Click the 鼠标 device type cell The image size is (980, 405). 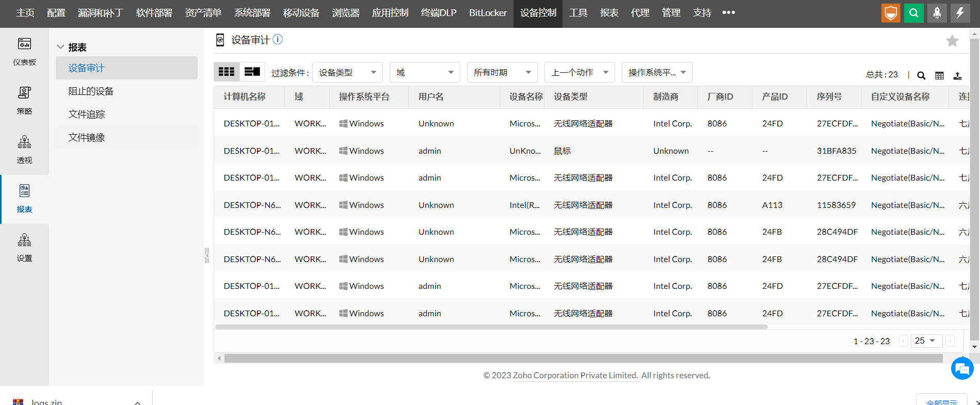pyautogui.click(x=562, y=151)
